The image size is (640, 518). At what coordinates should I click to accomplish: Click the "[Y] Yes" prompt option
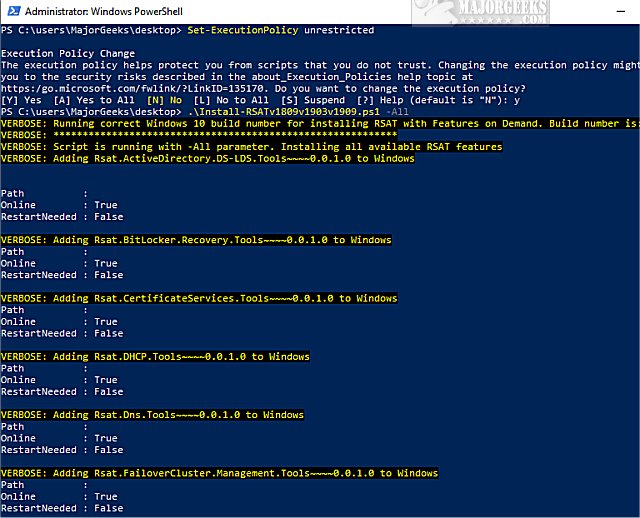tap(22, 100)
